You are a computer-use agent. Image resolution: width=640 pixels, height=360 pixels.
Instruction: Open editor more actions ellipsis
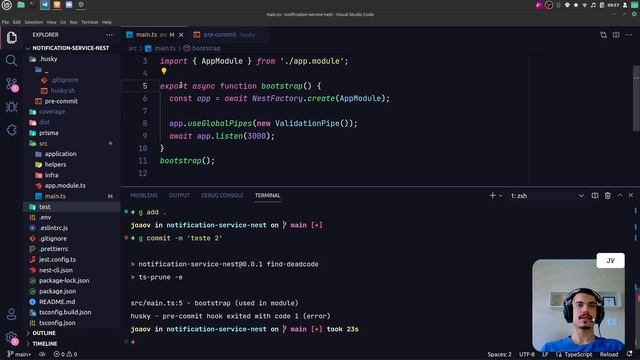point(629,35)
